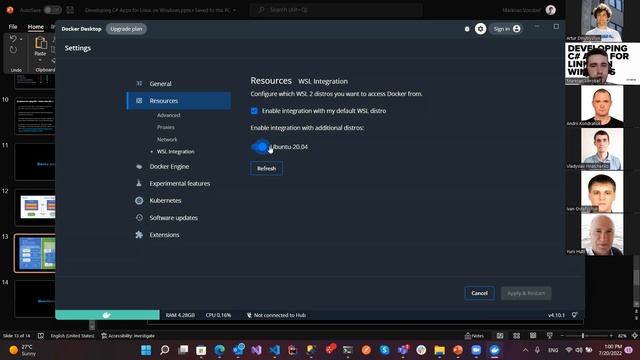Viewport: 640px width, 360px height.
Task: Open Proxies under Resources
Action: click(x=166, y=127)
